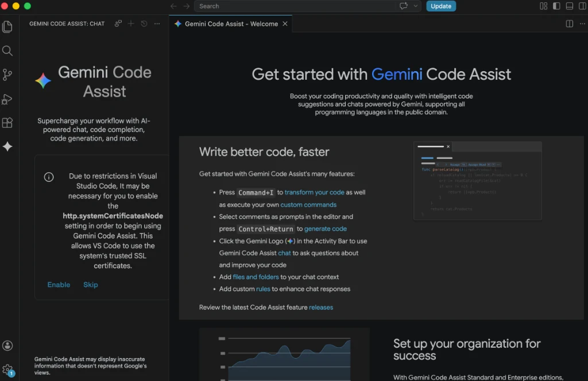
Task: Click the Search command center field
Action: [308, 6]
